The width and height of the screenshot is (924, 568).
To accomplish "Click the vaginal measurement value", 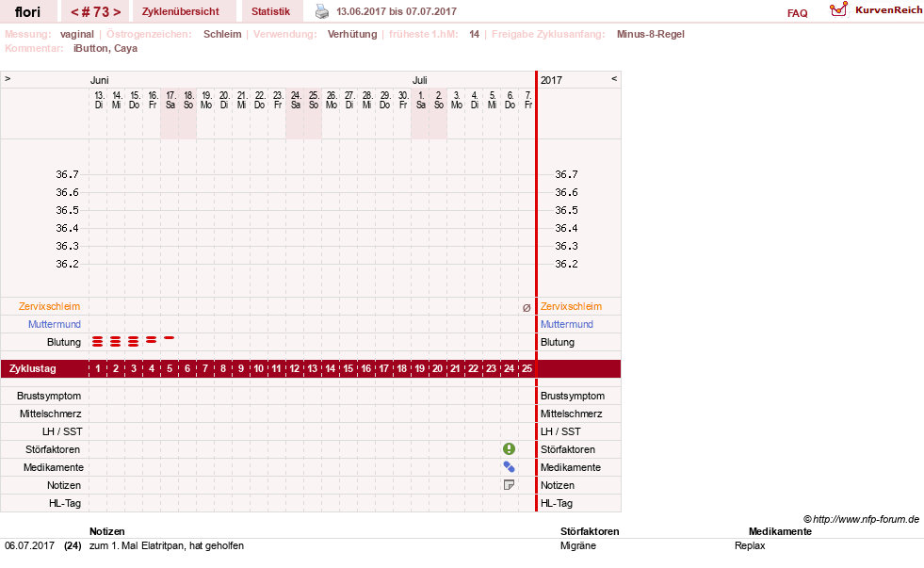I will click(x=76, y=34).
